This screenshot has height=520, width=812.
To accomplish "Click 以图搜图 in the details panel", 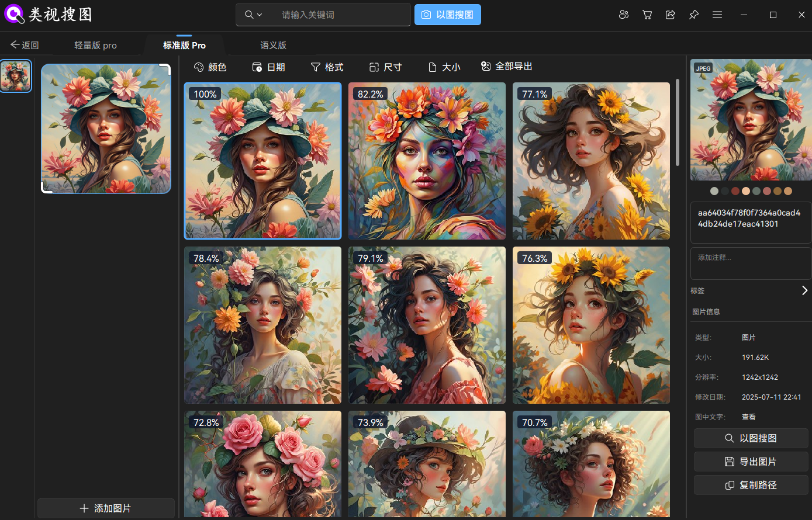I will point(751,438).
